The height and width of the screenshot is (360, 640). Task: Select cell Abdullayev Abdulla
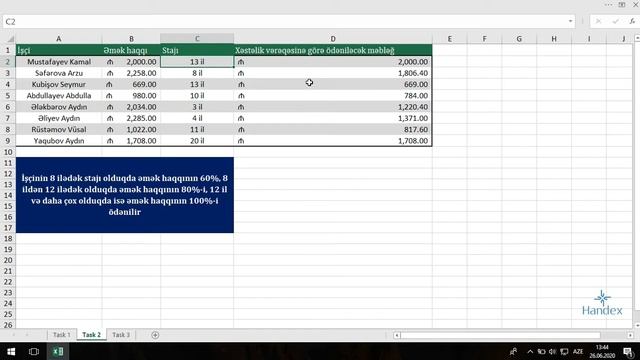59,96
